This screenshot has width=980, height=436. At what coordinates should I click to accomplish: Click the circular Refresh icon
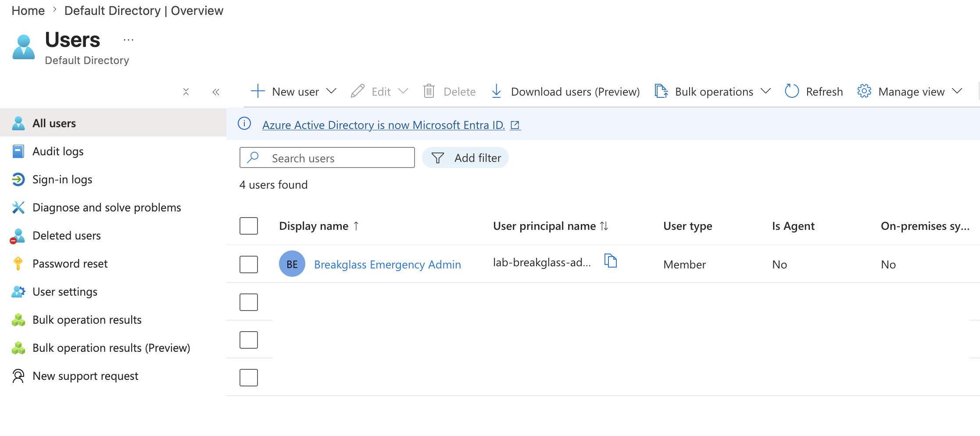pos(792,91)
